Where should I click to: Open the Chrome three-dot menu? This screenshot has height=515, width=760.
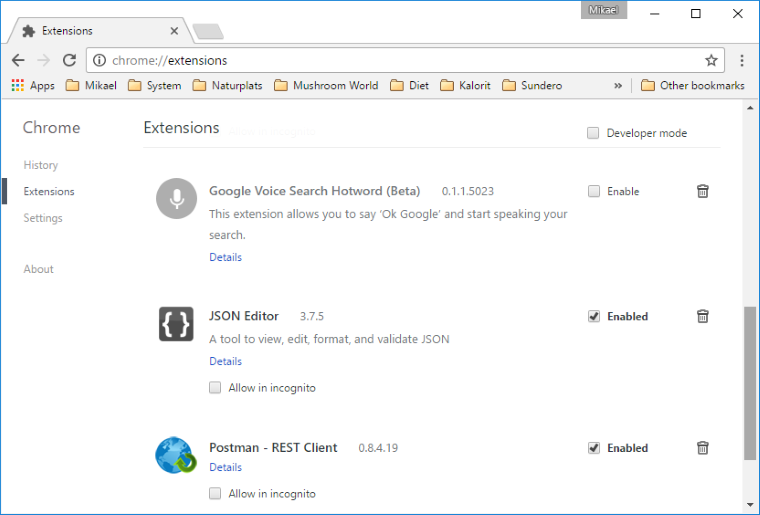742,60
